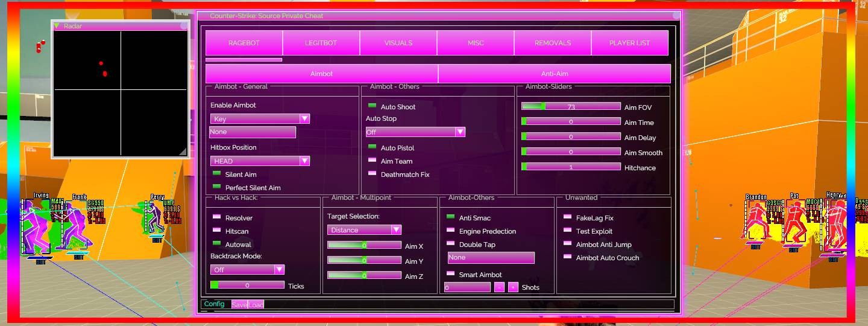Image resolution: width=868 pixels, height=326 pixels.
Task: Open the Hitbox Position 'HEAD' dropdown
Action: pyautogui.click(x=260, y=161)
